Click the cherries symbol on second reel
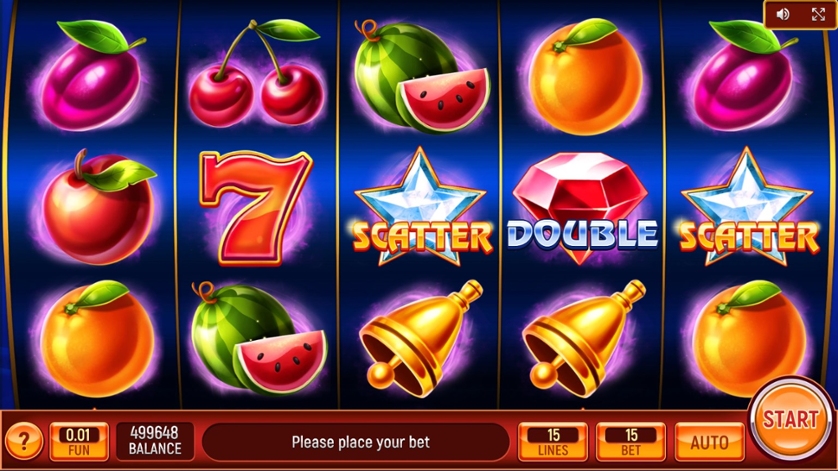 257,73
